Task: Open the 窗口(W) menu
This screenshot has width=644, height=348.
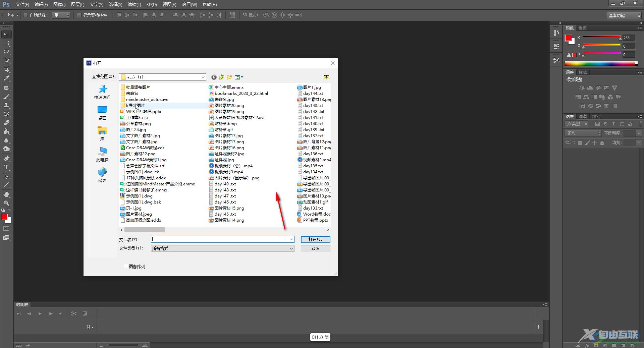Action: click(190, 5)
